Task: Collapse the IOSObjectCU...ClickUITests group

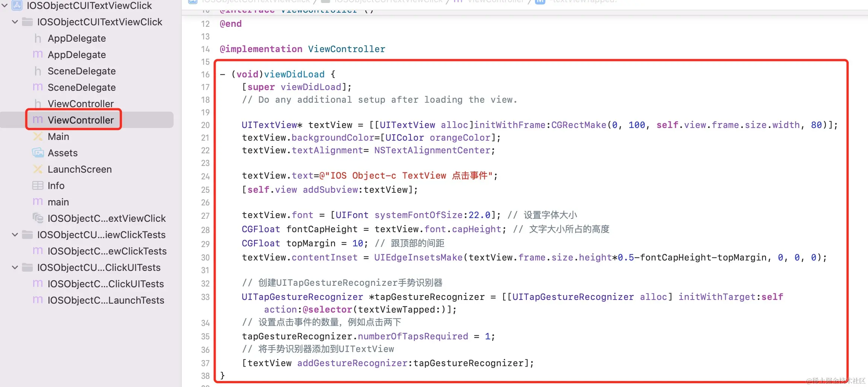Action: [x=15, y=268]
